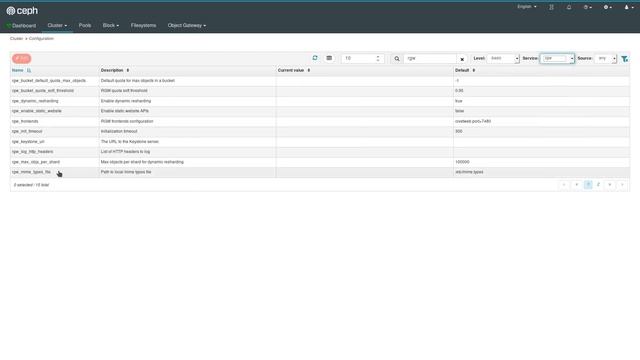Click 'RGW frontends configuration' description
The image size is (640, 360).
pos(127,121)
